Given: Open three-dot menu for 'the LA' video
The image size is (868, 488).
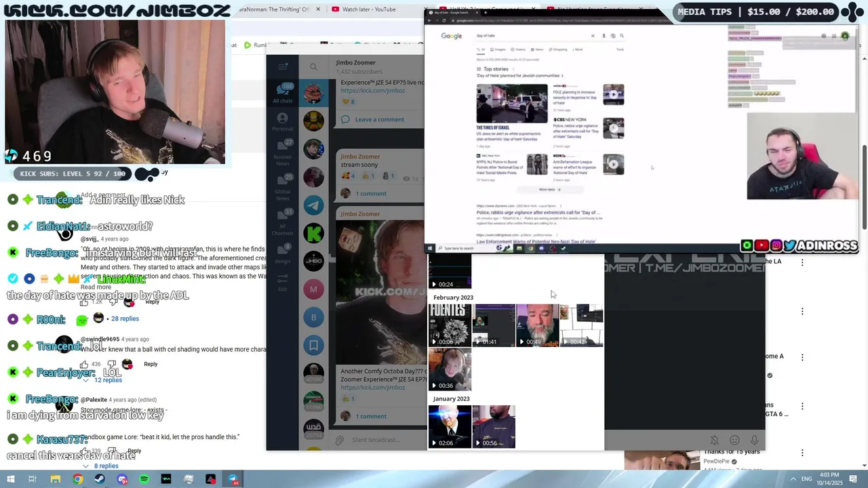Looking at the screenshot, I should tap(802, 262).
